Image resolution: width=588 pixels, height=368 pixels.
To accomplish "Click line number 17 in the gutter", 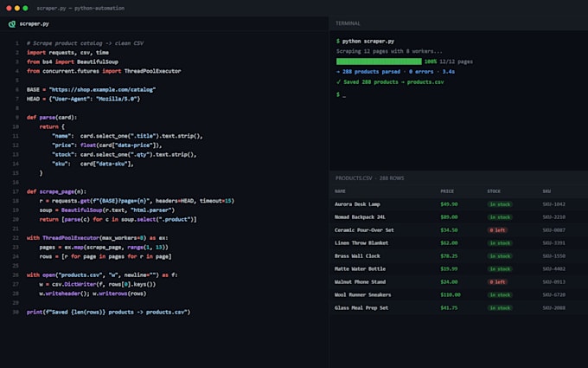I will pos(16,191).
